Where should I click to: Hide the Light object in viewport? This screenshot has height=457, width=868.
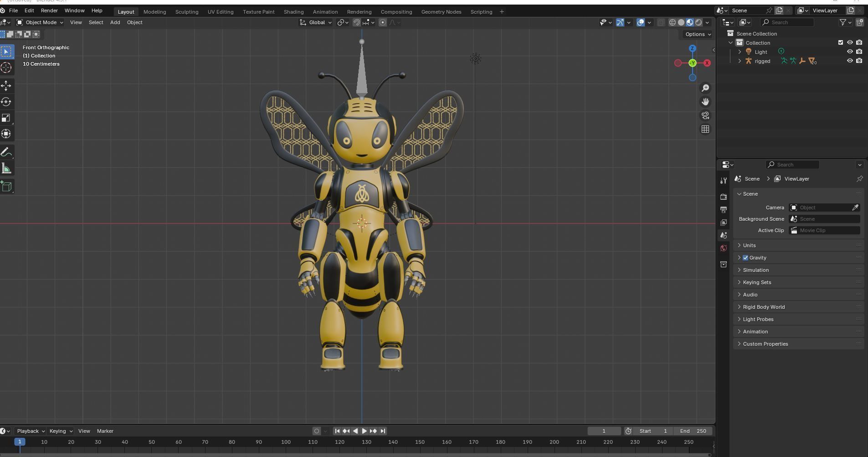pyautogui.click(x=850, y=52)
